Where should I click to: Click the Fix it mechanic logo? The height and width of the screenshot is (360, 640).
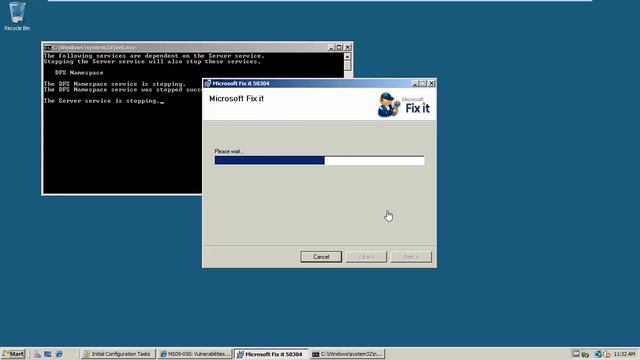(x=388, y=105)
